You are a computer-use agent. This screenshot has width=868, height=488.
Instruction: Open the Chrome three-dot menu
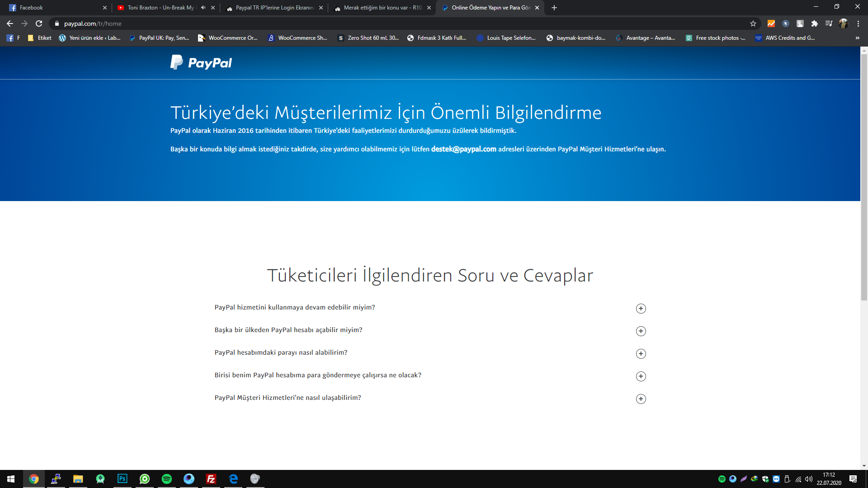click(858, 23)
